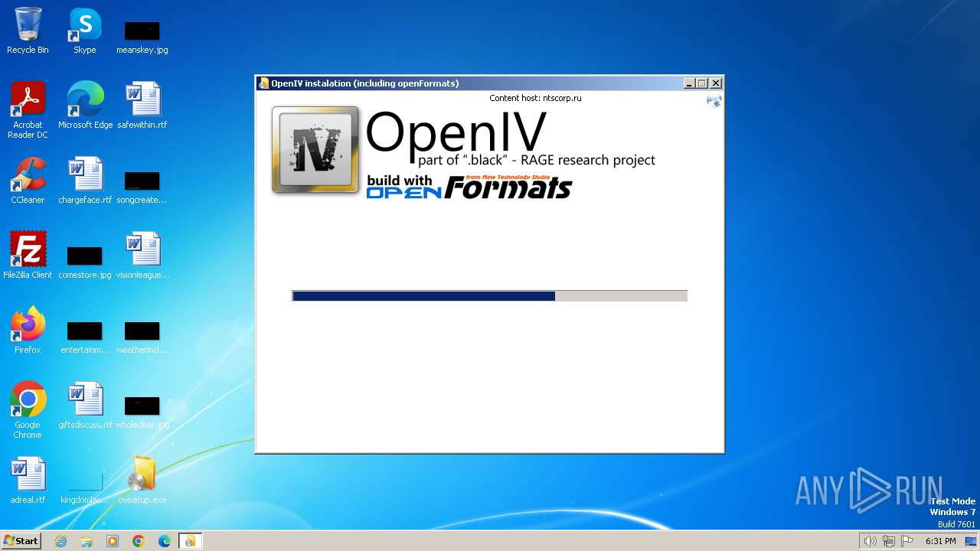
Task: Click the OpenIV logo image in installer
Action: point(315,150)
